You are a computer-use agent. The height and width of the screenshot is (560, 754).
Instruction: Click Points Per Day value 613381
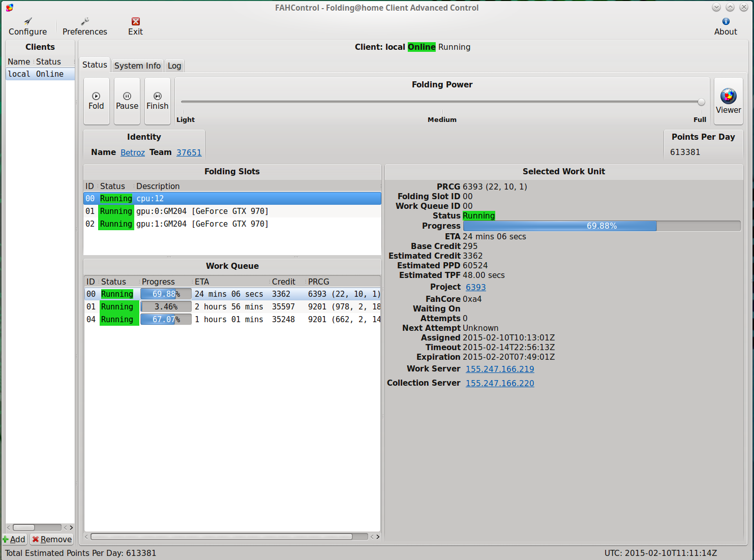tap(685, 152)
